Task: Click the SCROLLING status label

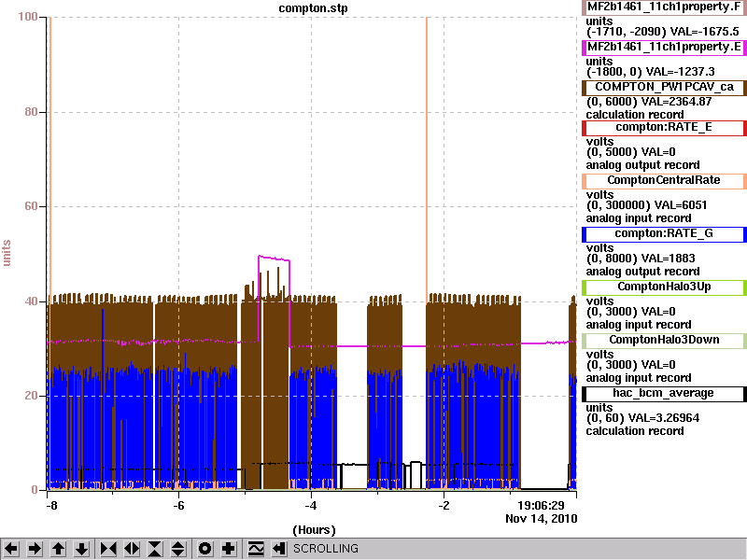Action: 325,549
